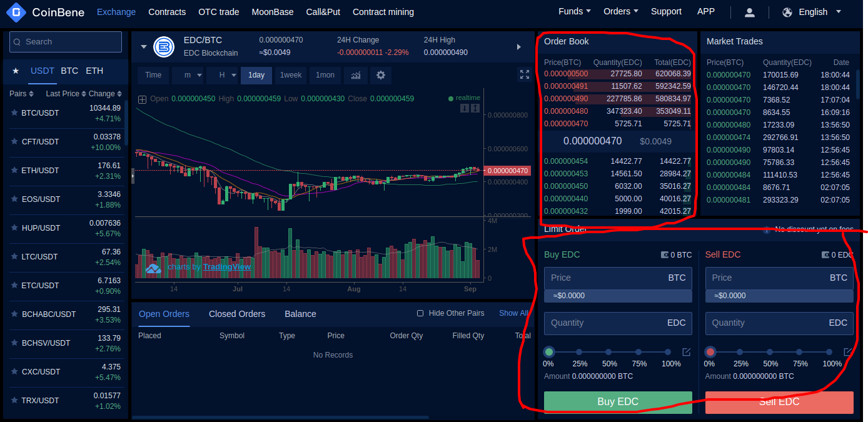Screen dimensions: 868x422
Task: Favorite the TRX/USDT pair star
Action: 14,401
